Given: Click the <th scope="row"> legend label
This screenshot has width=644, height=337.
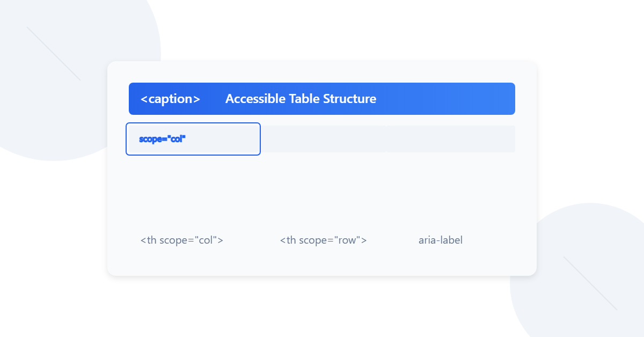Looking at the screenshot, I should (323, 240).
